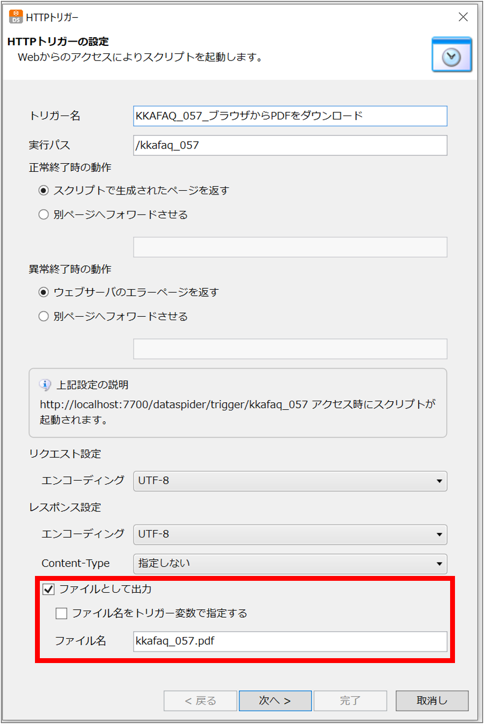Select 別ページへフォワードさせる under 異常終了時の動作
Image resolution: width=484 pixels, height=724 pixels.
coord(43,316)
